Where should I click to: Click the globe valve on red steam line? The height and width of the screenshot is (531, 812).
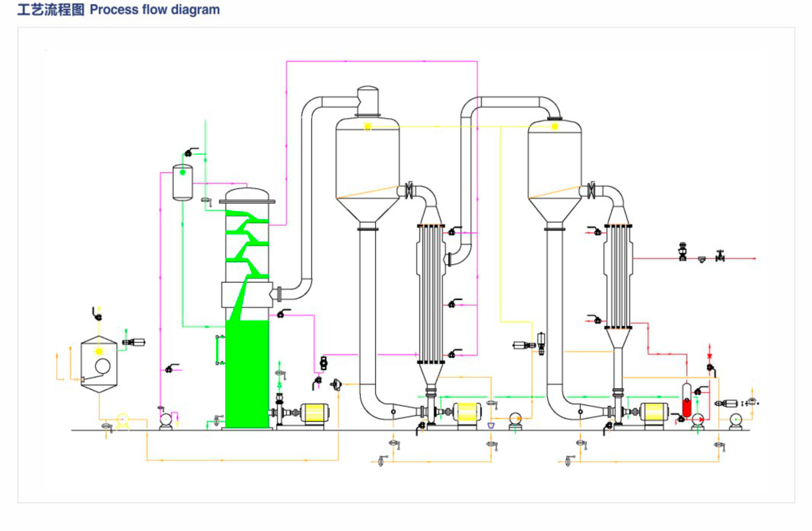coord(720,256)
